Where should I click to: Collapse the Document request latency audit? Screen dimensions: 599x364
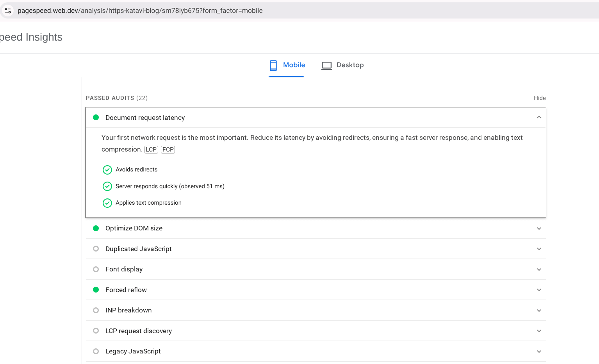[x=539, y=117]
